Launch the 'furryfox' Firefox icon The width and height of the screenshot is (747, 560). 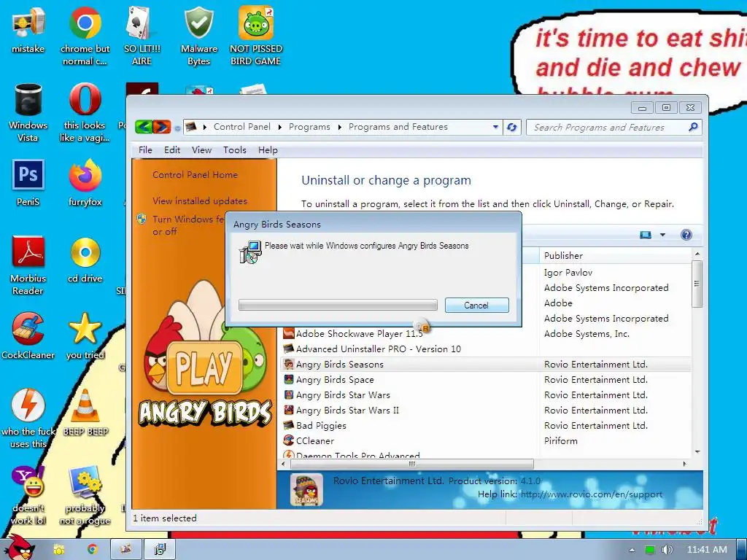[85, 183]
